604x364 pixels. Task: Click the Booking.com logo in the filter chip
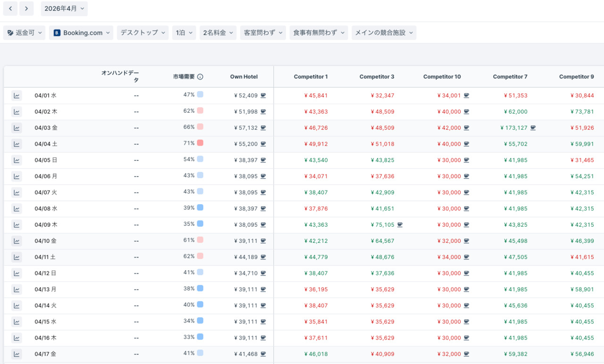point(56,33)
